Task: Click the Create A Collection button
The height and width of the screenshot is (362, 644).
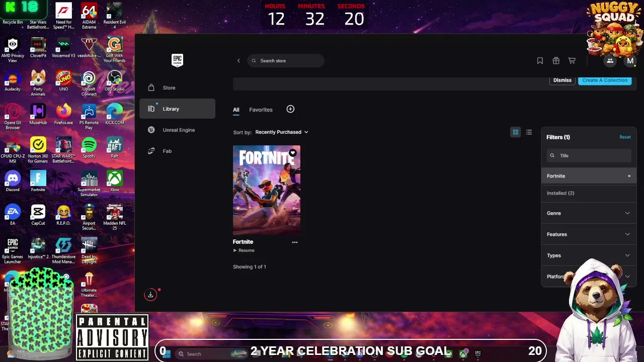Action: 605,80
